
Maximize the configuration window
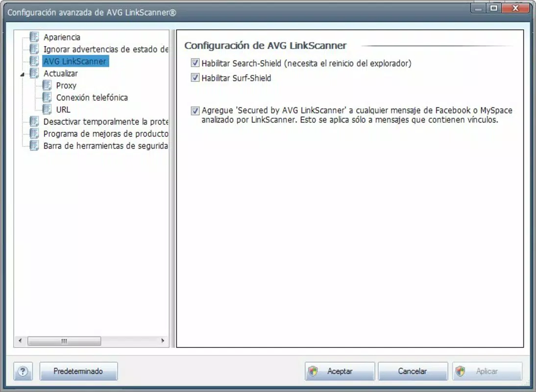click(494, 8)
